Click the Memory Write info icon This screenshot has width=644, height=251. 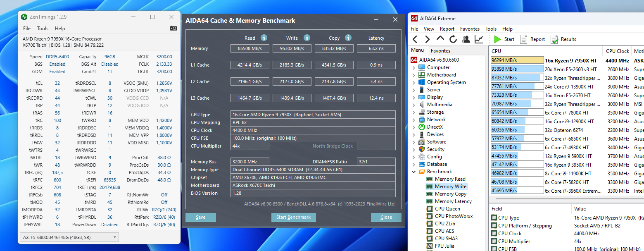(x=307, y=38)
